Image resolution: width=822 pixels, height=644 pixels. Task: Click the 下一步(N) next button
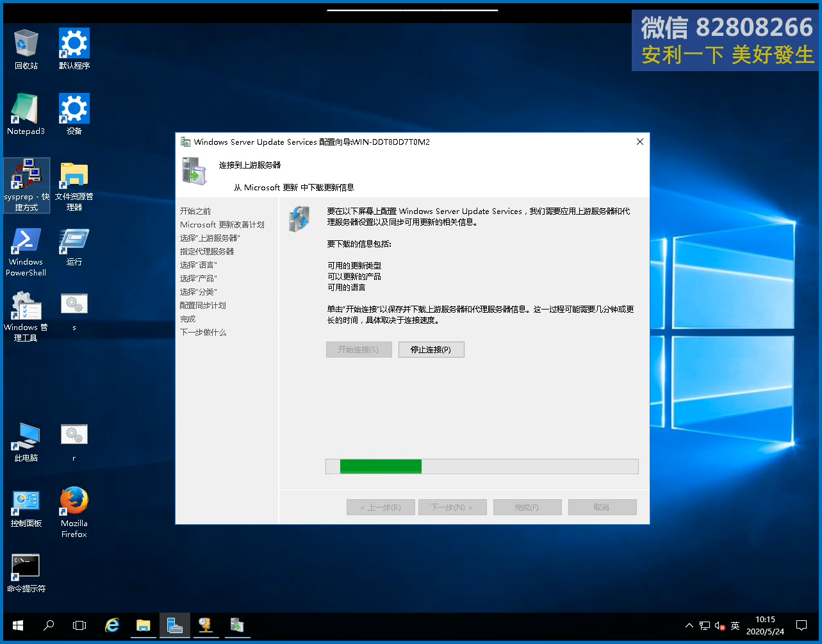(452, 507)
